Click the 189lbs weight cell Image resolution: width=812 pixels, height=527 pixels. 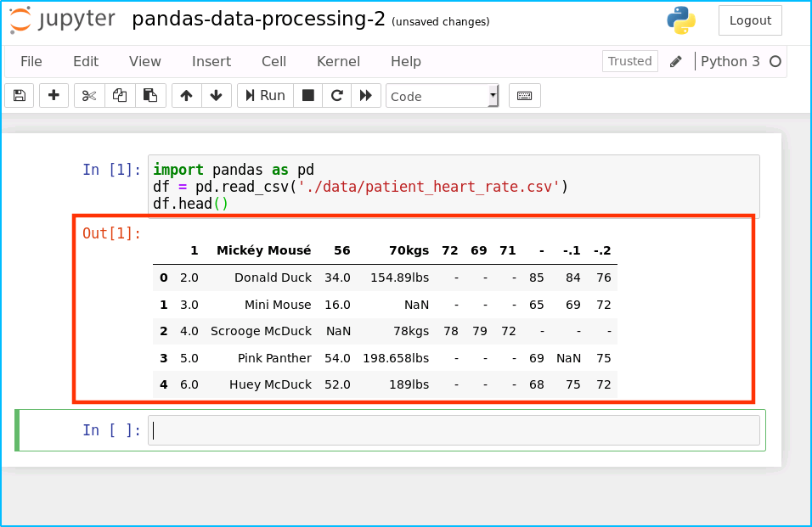point(409,384)
